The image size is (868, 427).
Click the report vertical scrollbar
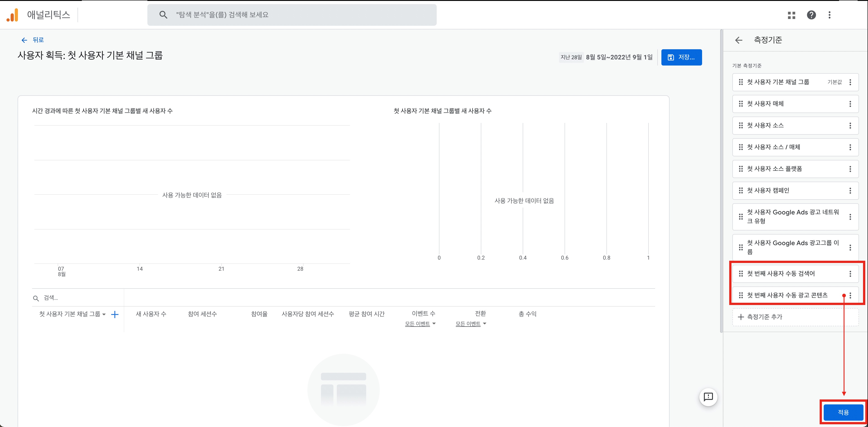pyautogui.click(x=722, y=181)
